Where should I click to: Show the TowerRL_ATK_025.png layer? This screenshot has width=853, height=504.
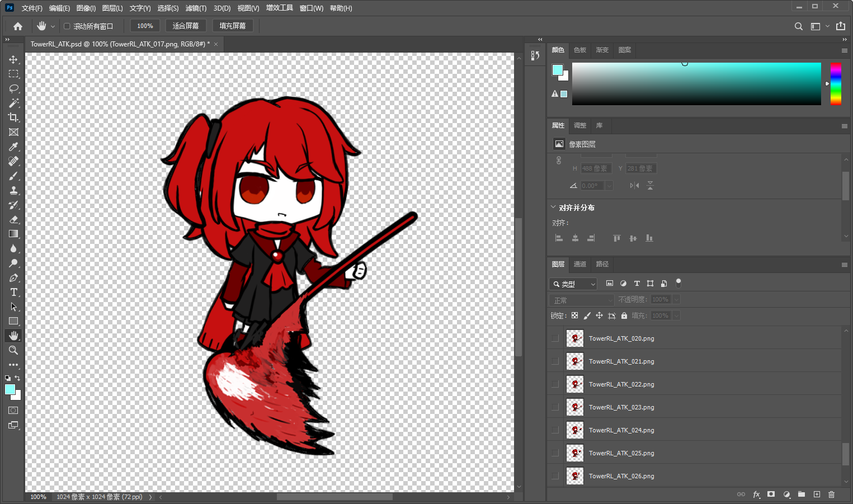[555, 453]
